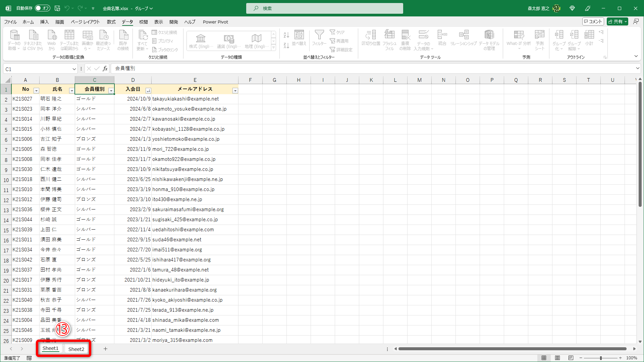Click ascending A-Z sort icon

click(x=286, y=35)
